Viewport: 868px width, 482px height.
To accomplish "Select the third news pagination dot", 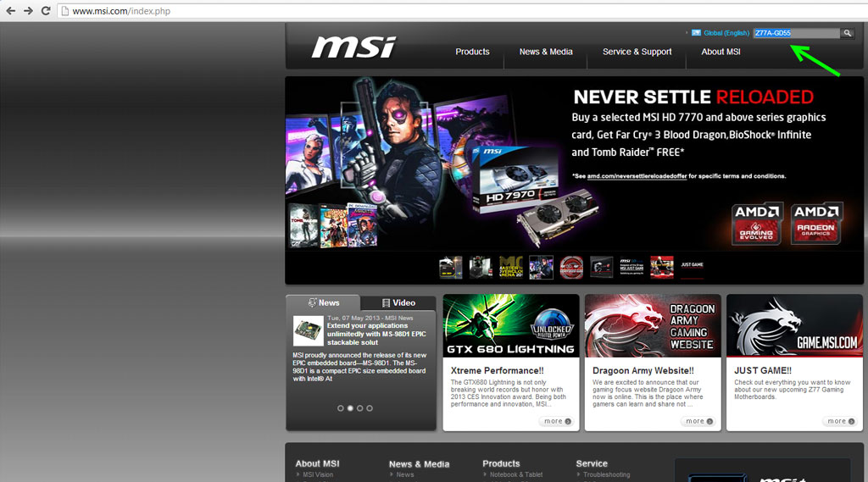I will tap(359, 408).
